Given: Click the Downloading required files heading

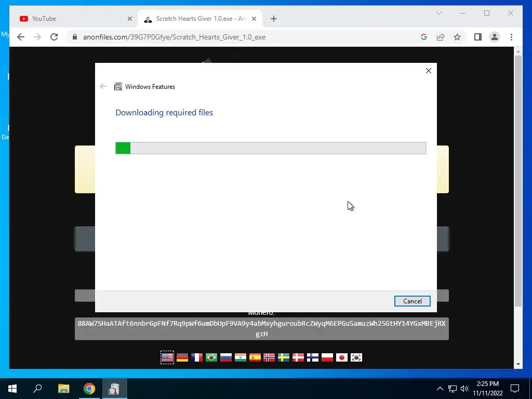Looking at the screenshot, I should click(164, 112).
